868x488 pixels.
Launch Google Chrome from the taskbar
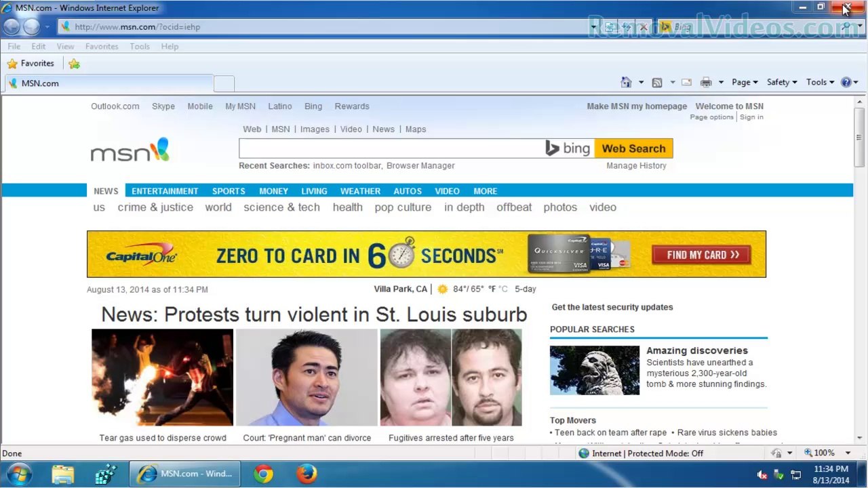[263, 474]
